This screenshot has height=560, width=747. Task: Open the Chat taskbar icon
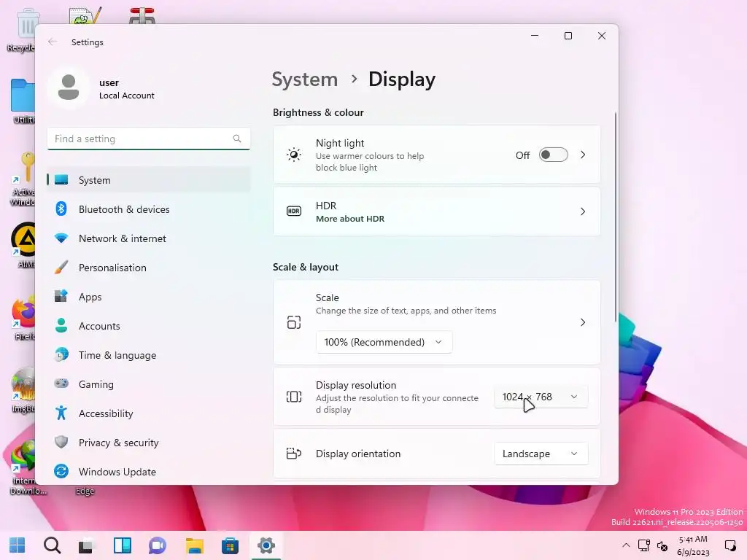(x=158, y=545)
